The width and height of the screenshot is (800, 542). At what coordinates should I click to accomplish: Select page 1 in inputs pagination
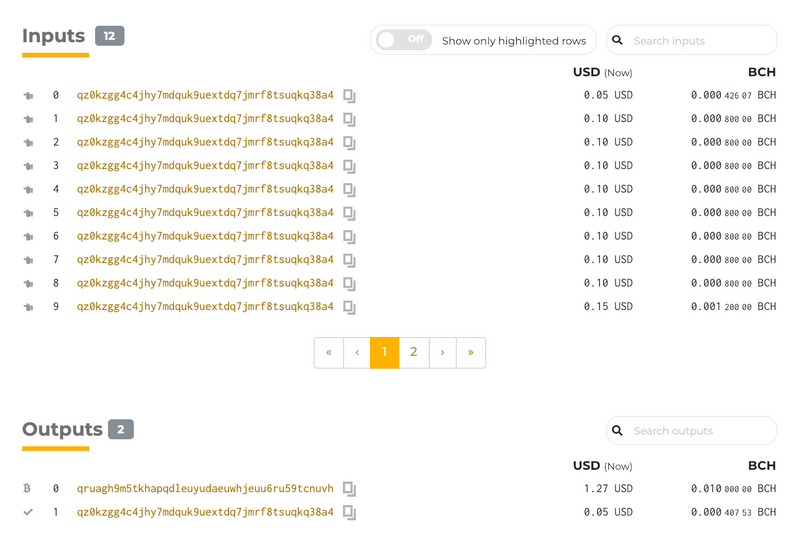pyautogui.click(x=385, y=353)
